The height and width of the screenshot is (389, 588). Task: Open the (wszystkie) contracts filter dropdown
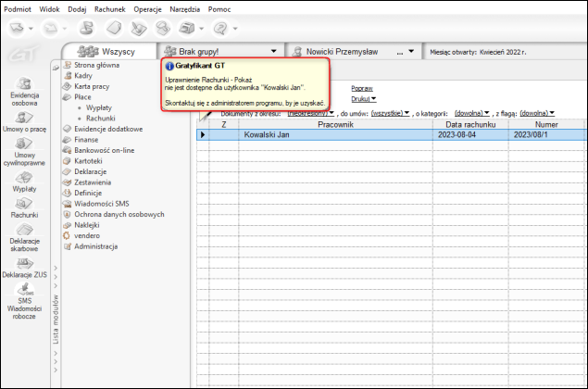pyautogui.click(x=390, y=113)
